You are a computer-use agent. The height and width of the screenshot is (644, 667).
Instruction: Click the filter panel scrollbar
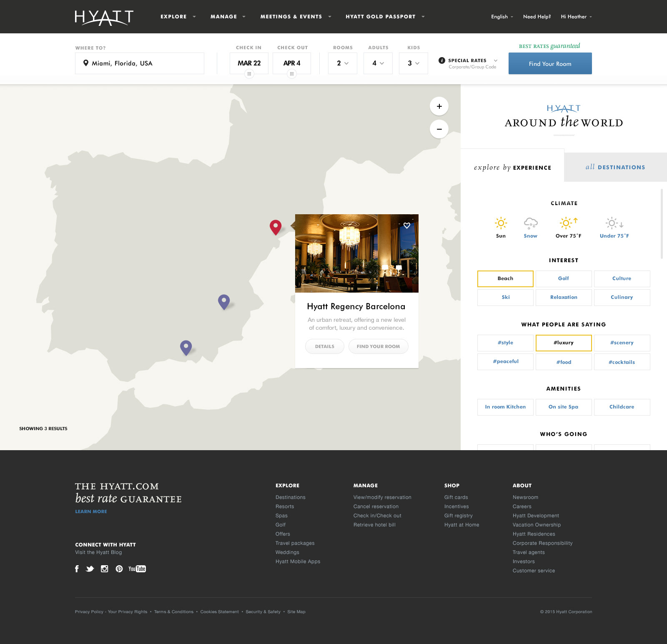point(662,224)
